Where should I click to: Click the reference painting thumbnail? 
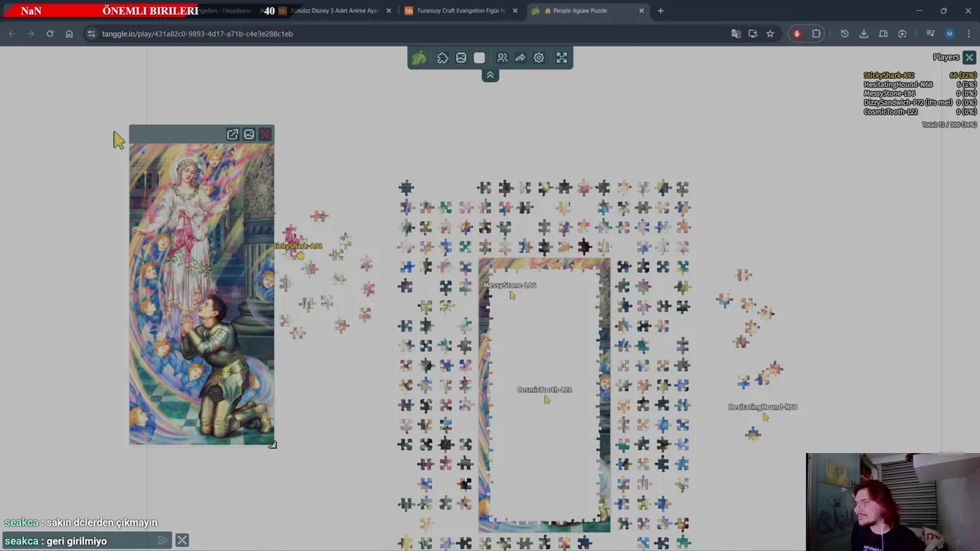(x=201, y=294)
